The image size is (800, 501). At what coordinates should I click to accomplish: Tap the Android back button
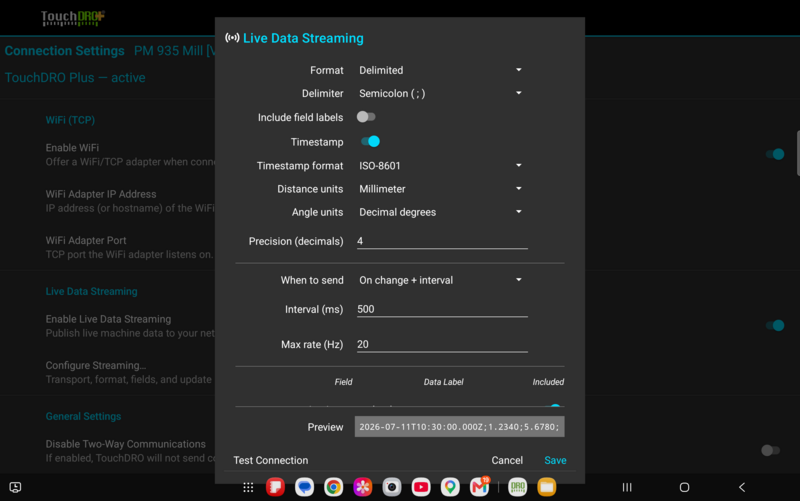742,487
